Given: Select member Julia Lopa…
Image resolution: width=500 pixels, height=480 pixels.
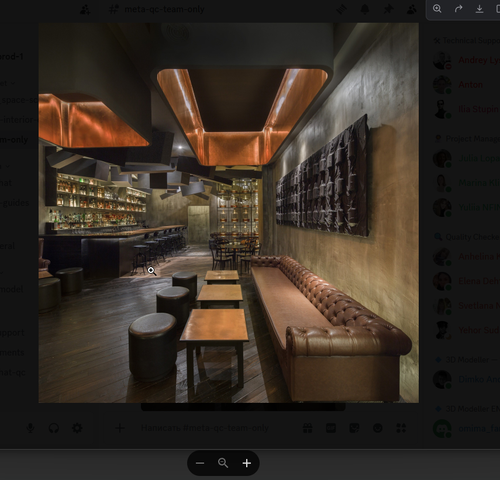Looking at the screenshot, I should (466, 158).
